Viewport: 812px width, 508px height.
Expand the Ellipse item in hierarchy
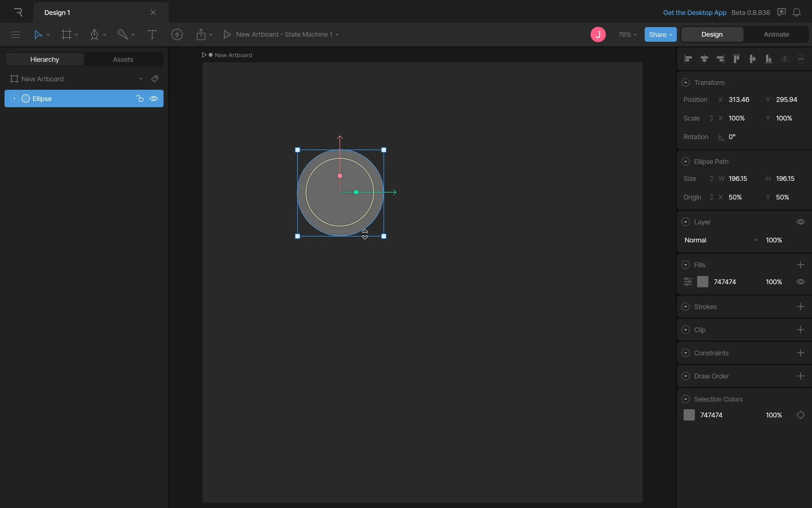pyautogui.click(x=14, y=99)
